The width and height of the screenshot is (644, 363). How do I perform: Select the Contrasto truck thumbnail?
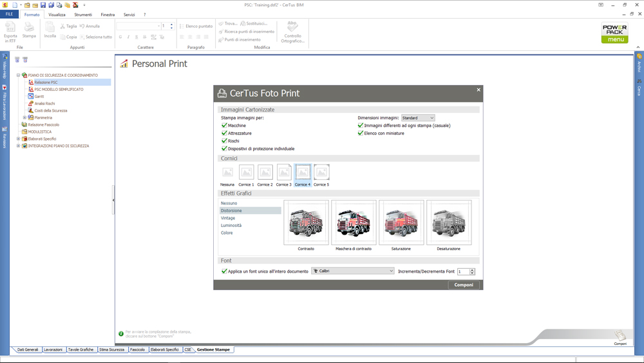pos(306,222)
